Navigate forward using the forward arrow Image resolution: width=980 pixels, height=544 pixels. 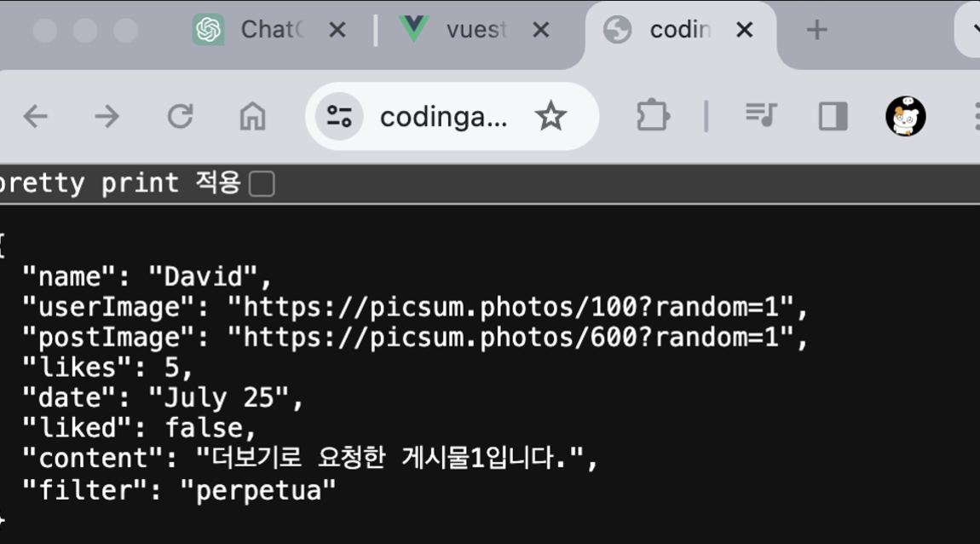(107, 116)
